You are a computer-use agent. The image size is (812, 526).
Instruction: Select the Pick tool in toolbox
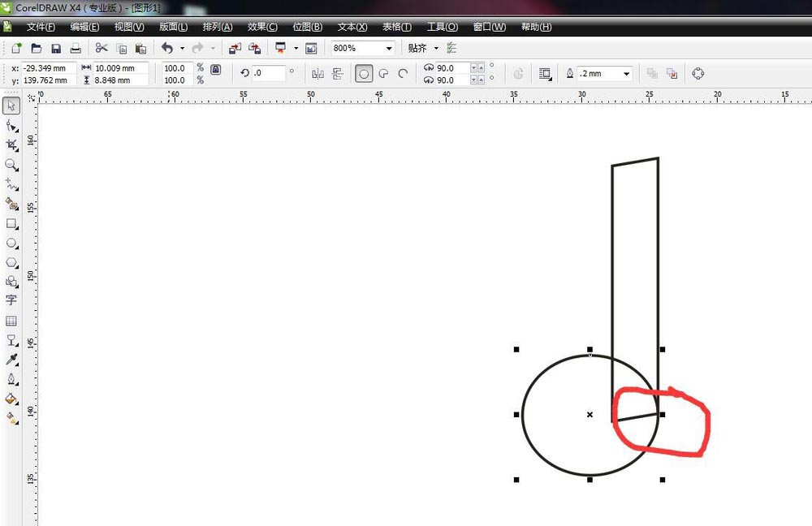11,106
